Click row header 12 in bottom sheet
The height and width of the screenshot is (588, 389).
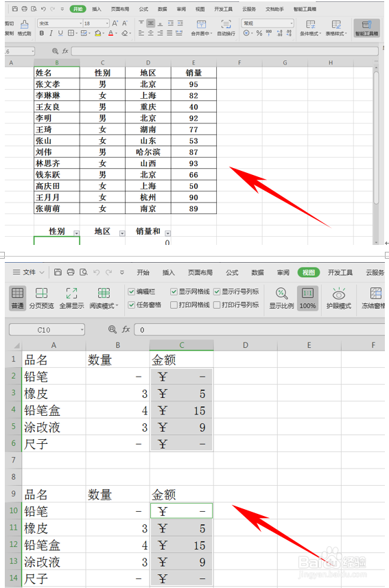pyautogui.click(x=14, y=545)
